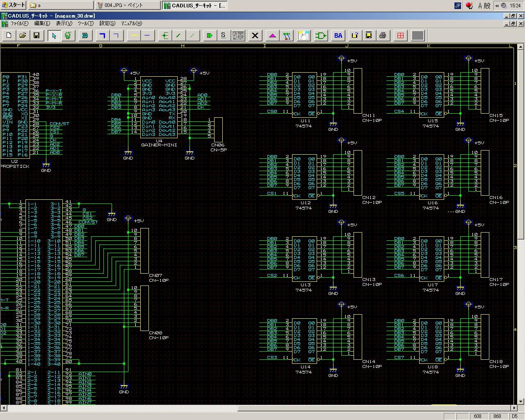Toggle the red grid display button
This screenshot has height=420, width=525.
click(400, 36)
